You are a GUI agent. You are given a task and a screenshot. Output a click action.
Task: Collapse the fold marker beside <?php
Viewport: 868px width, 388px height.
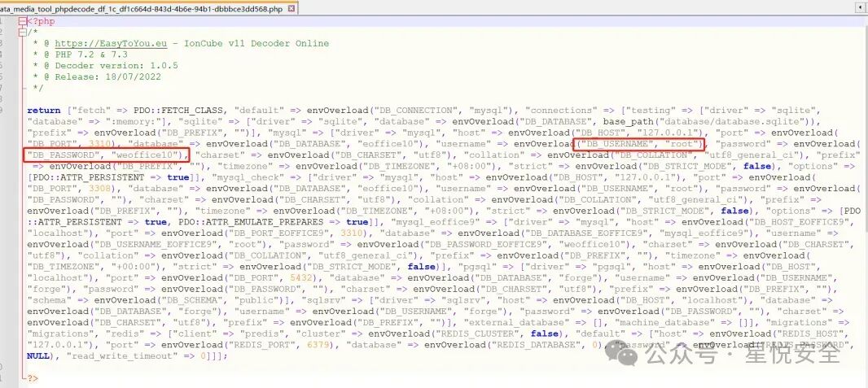(x=22, y=22)
